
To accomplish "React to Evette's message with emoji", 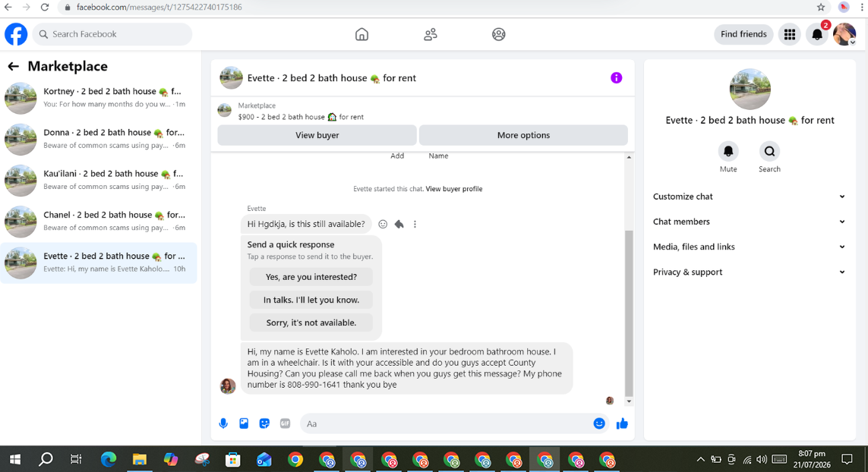I will point(383,224).
